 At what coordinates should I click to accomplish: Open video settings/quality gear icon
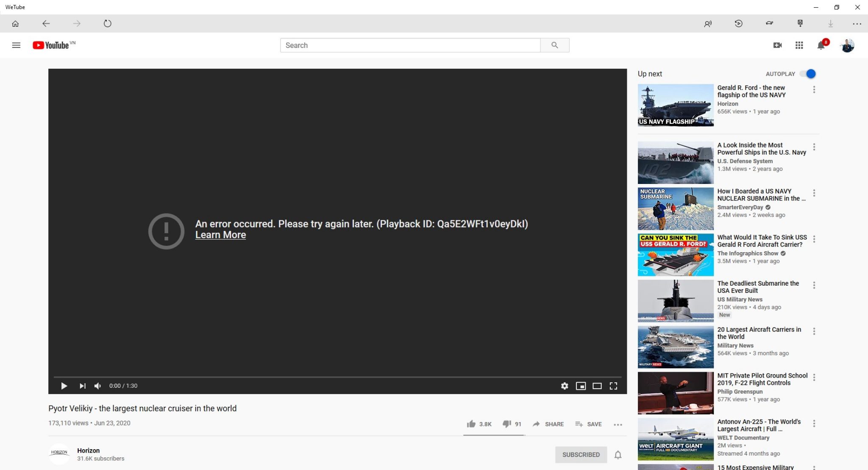(x=564, y=386)
